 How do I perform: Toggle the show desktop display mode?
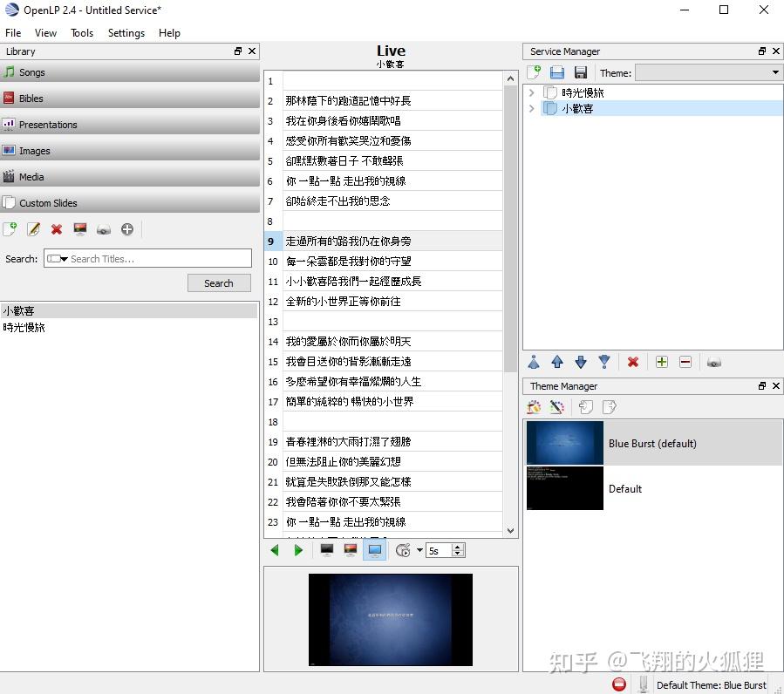pos(374,549)
